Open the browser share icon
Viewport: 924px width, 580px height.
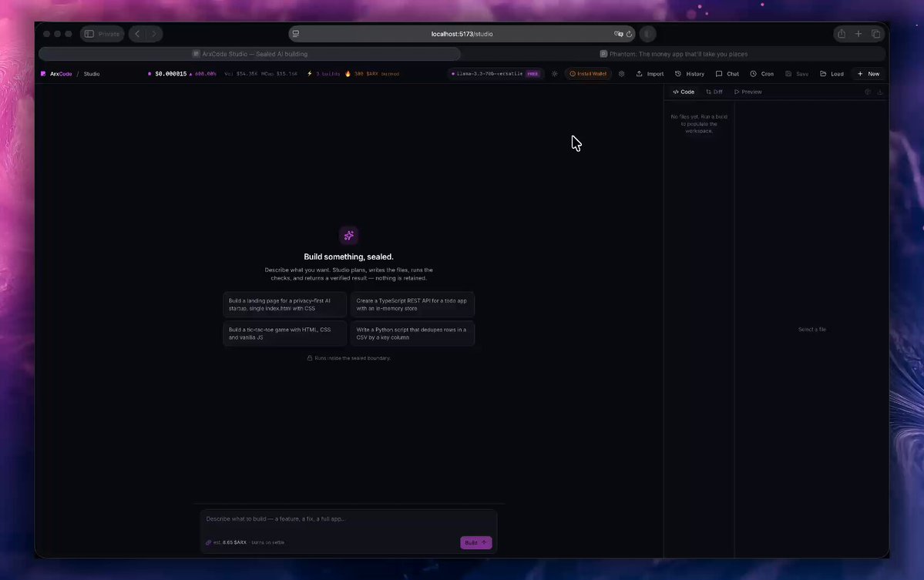coord(842,34)
